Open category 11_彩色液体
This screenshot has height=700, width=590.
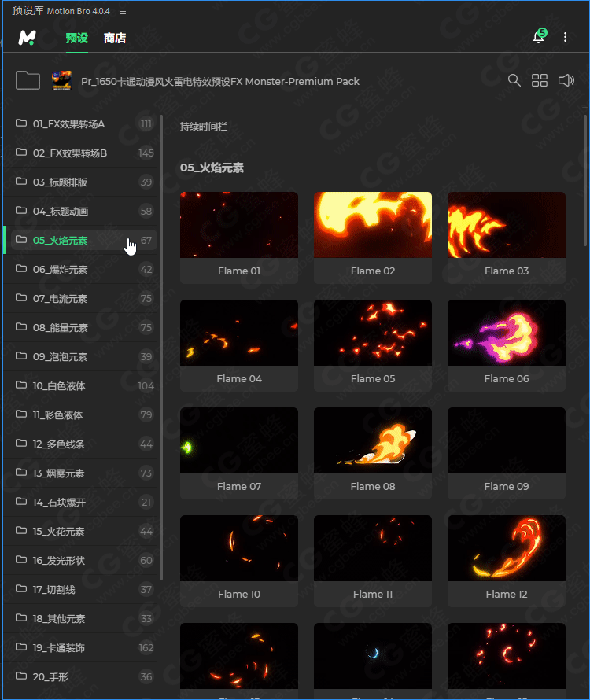pyautogui.click(x=81, y=415)
